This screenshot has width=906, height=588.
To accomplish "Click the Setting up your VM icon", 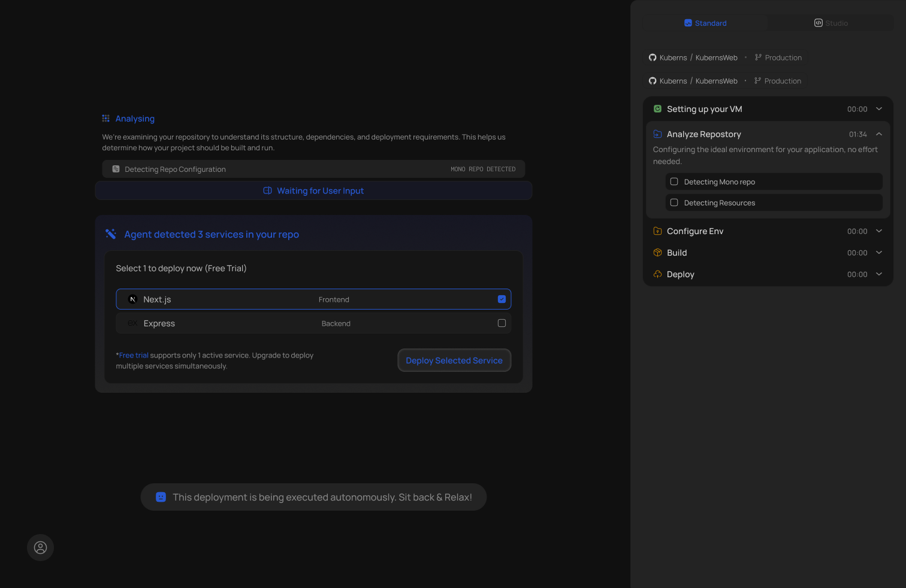I will (x=657, y=109).
